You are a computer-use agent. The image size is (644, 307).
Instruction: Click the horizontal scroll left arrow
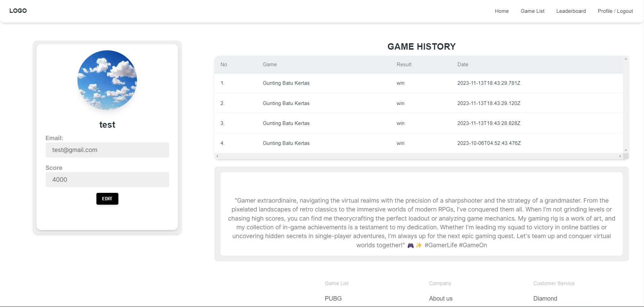click(x=217, y=156)
